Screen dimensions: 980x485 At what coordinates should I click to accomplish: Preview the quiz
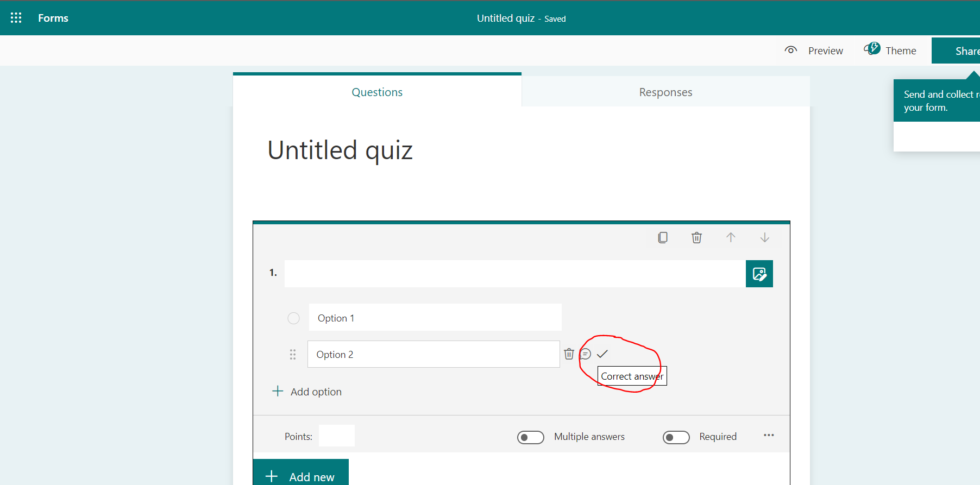pyautogui.click(x=814, y=51)
